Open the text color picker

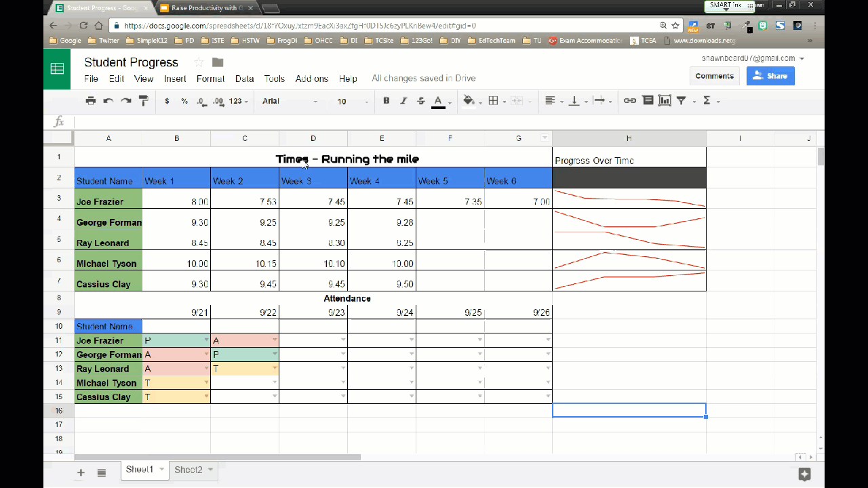coord(438,102)
